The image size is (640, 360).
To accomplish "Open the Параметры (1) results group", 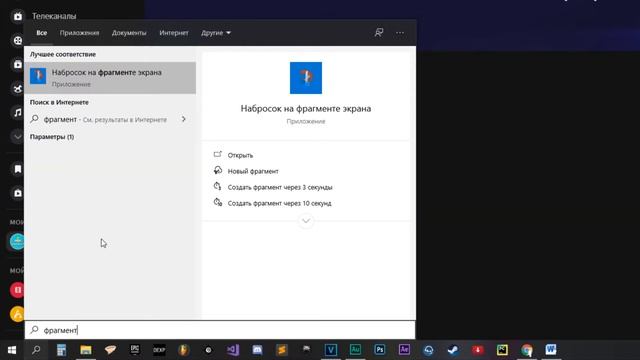I will 52,137.
